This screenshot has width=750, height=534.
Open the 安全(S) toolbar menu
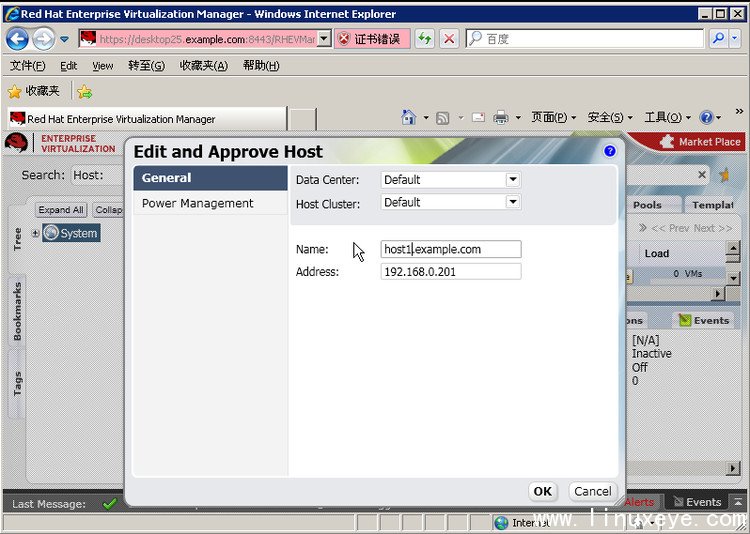[x=610, y=117]
